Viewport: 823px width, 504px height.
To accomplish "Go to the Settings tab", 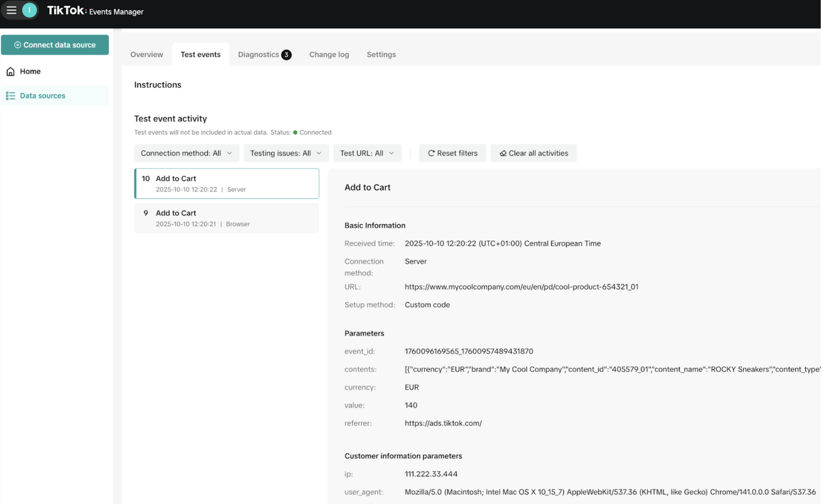I will coord(381,54).
